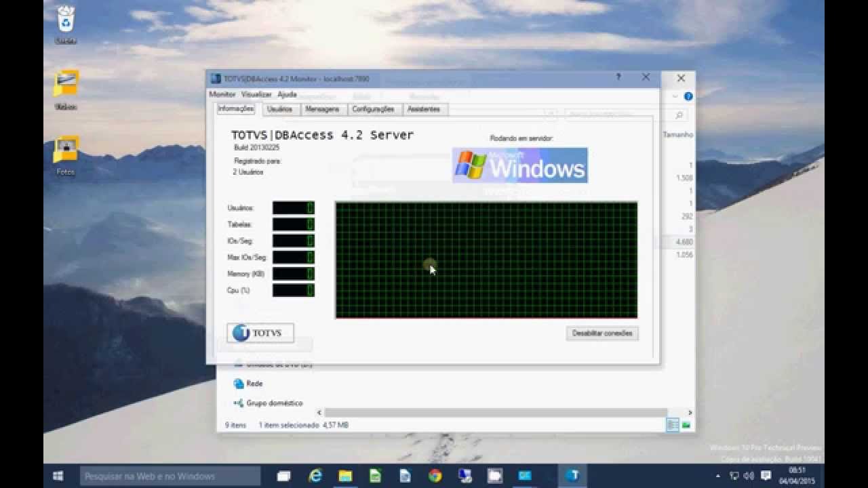Open the Monitor menu
Viewport: 868px width, 488px height.
pyautogui.click(x=222, y=94)
